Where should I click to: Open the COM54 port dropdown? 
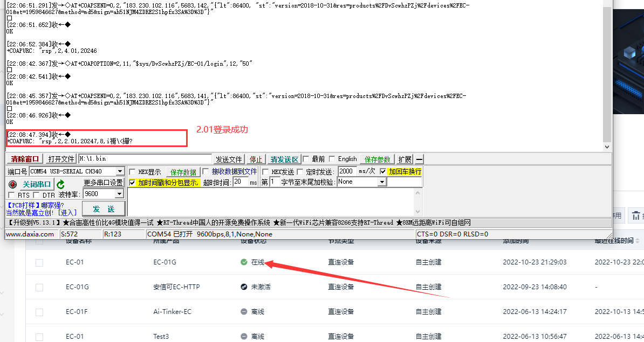pyautogui.click(x=119, y=171)
